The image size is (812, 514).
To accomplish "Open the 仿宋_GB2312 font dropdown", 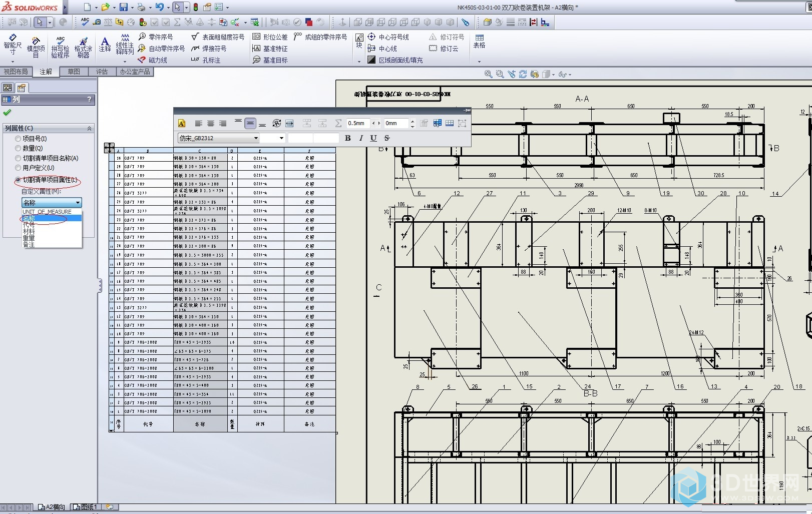I will click(x=219, y=138).
